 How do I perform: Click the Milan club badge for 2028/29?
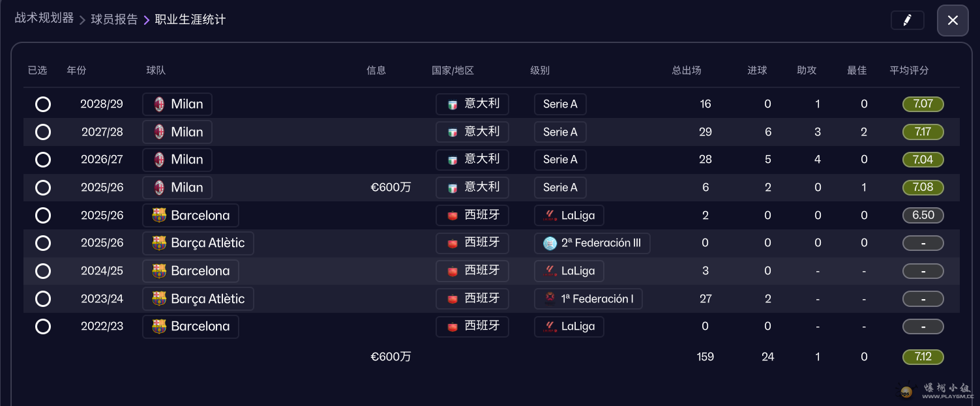[x=159, y=104]
